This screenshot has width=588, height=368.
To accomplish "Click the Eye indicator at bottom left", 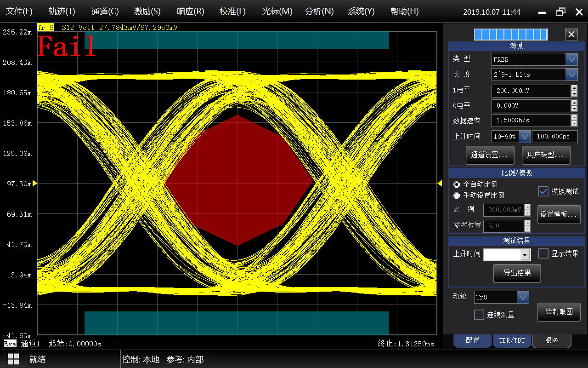I will click(x=10, y=344).
